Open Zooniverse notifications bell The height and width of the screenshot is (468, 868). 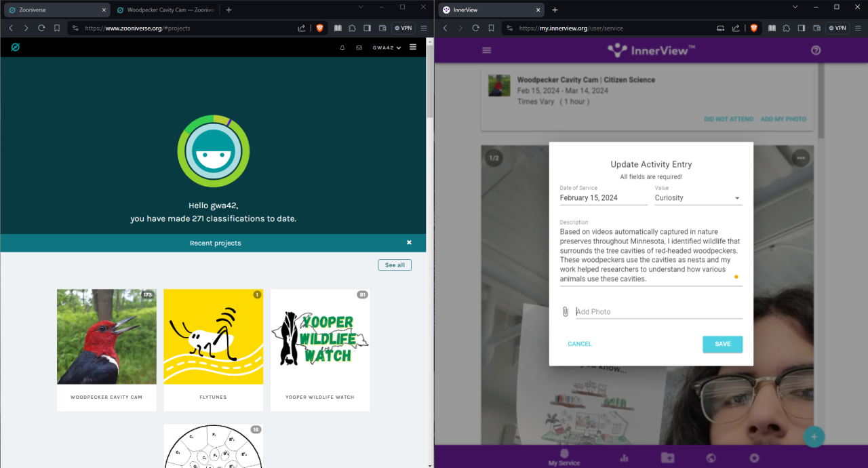(342, 47)
